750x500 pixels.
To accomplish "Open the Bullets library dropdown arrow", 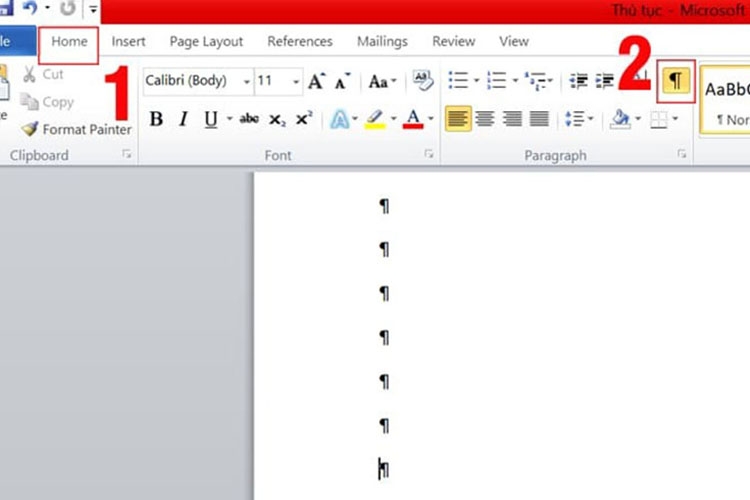I will tap(476, 81).
